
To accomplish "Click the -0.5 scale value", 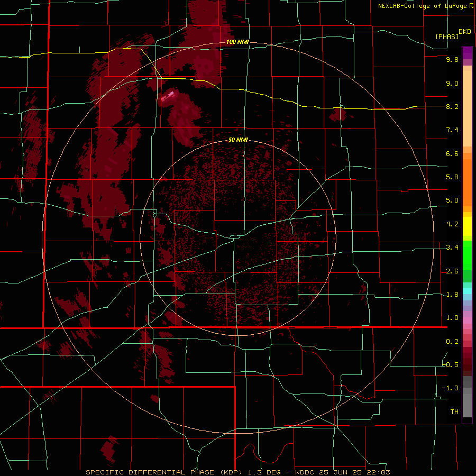I will (x=451, y=365).
